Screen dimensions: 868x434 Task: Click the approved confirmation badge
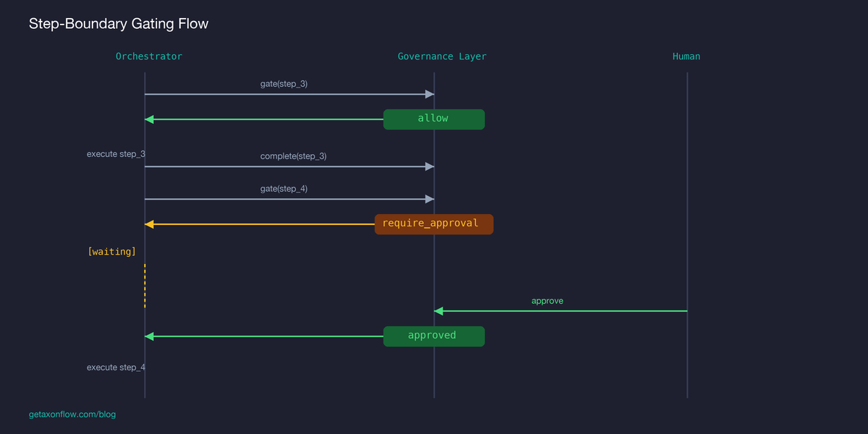(433, 336)
